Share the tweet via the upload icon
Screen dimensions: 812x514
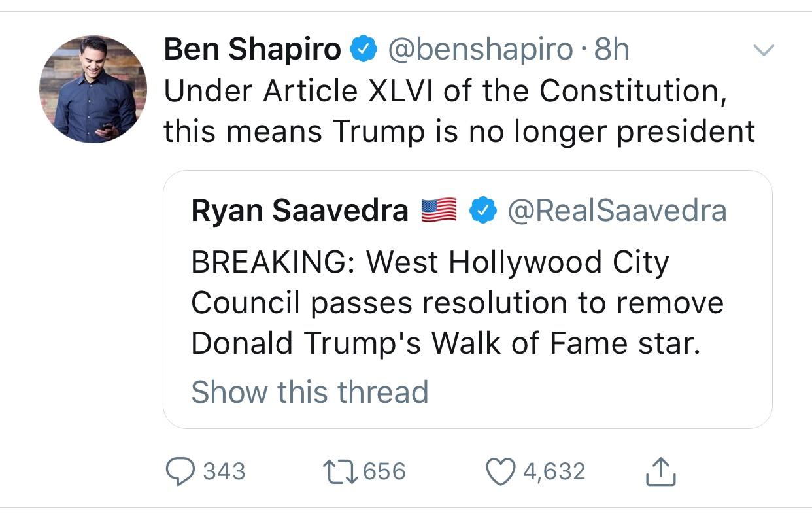point(660,471)
